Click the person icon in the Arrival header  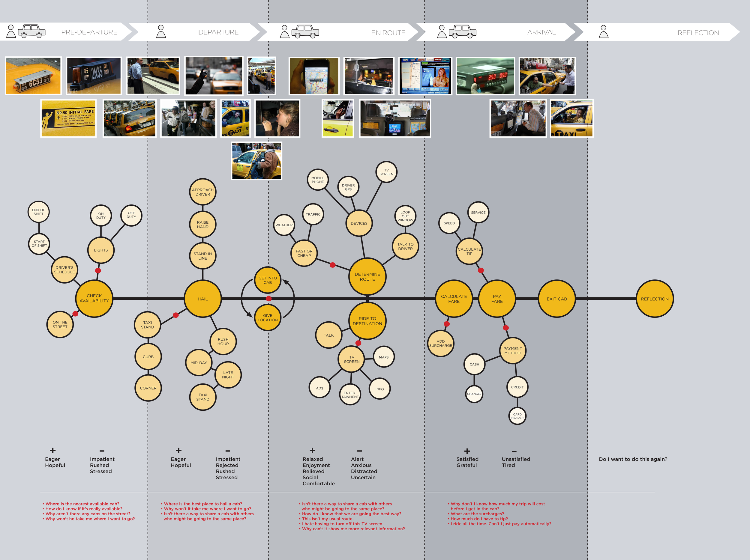tap(442, 31)
